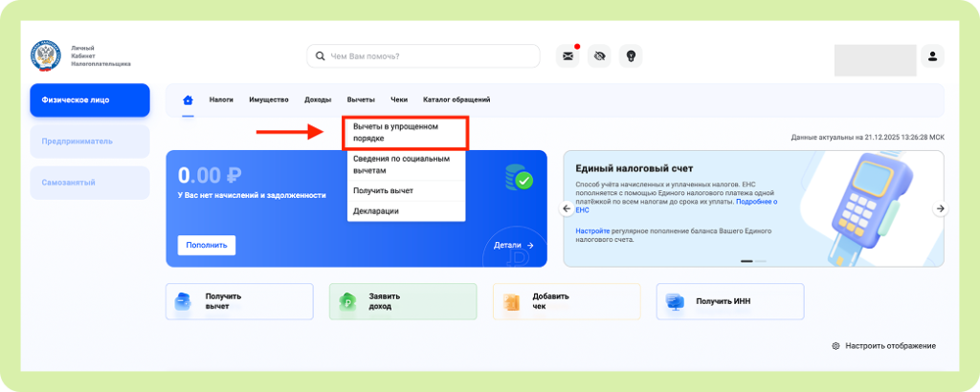Viewport: 980px width, 392px height.
Task: Open the Имущество navigation menu
Action: pyautogui.click(x=269, y=99)
